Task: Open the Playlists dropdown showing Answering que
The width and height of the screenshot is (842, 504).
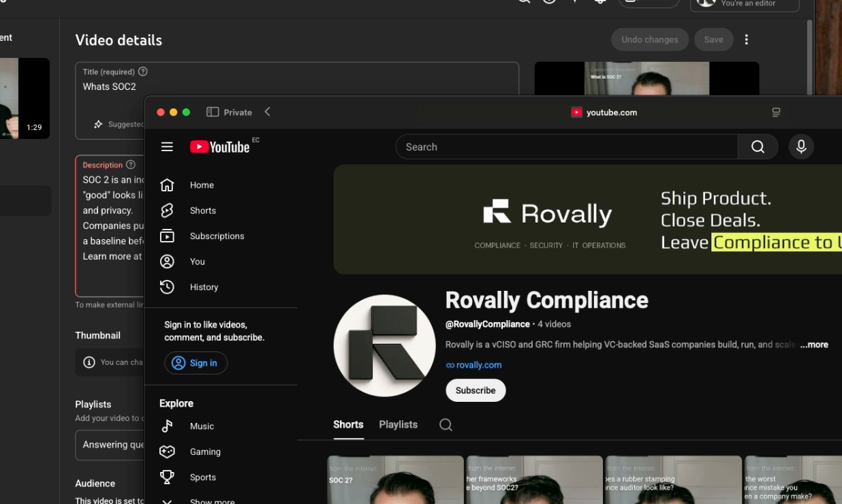Action: coord(110,445)
